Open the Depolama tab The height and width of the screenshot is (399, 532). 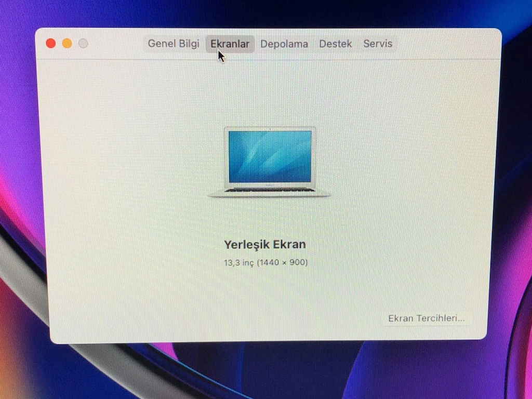tap(284, 44)
